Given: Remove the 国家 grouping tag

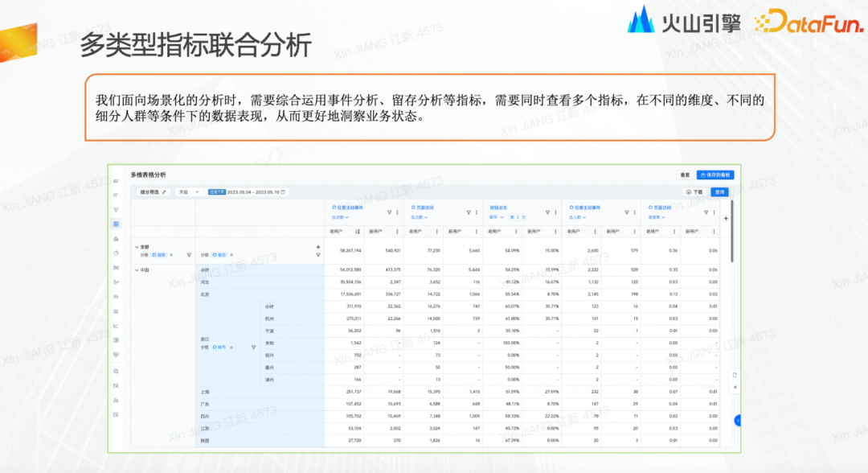Looking at the screenshot, I should tap(171, 255).
